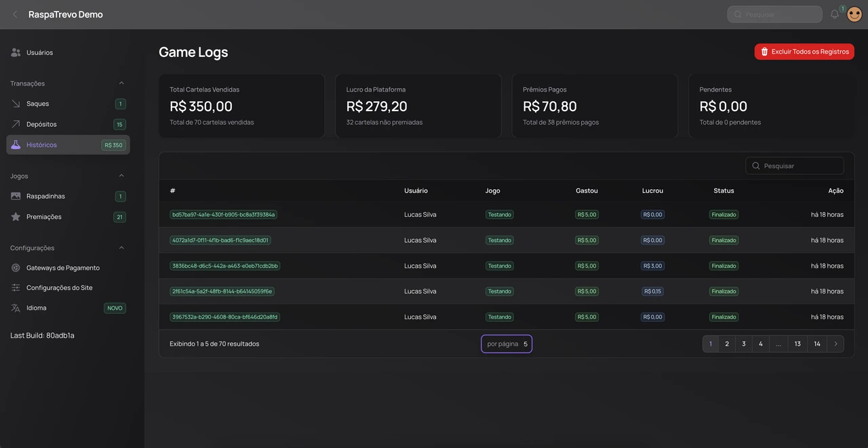The height and width of the screenshot is (448, 868).
Task: Click the Pesquisar field above the table
Action: click(x=795, y=165)
